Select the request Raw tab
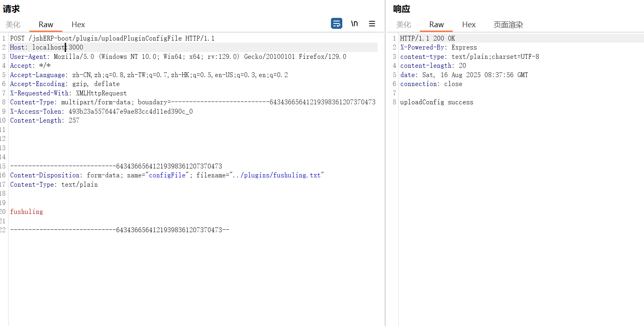The width and height of the screenshot is (644, 326). pyautogui.click(x=46, y=25)
